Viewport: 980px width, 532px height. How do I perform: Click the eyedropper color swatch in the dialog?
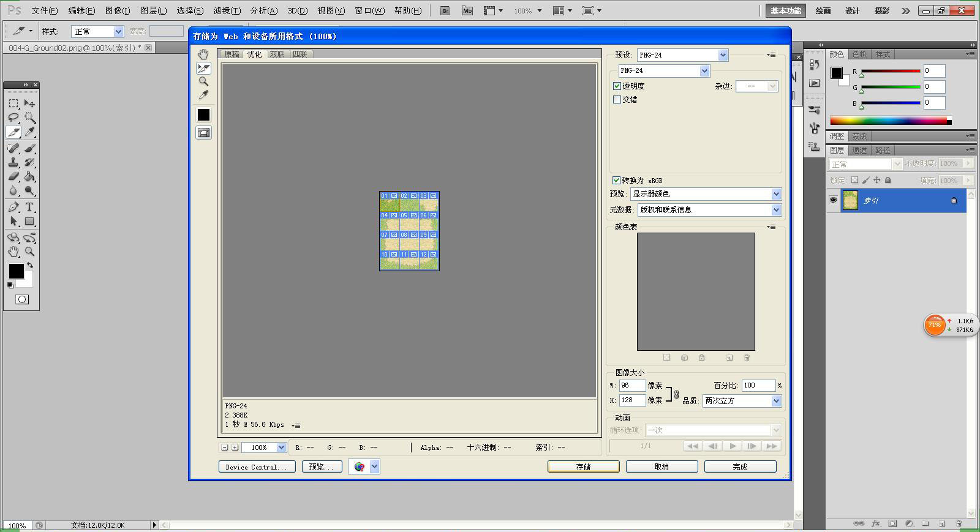point(203,114)
